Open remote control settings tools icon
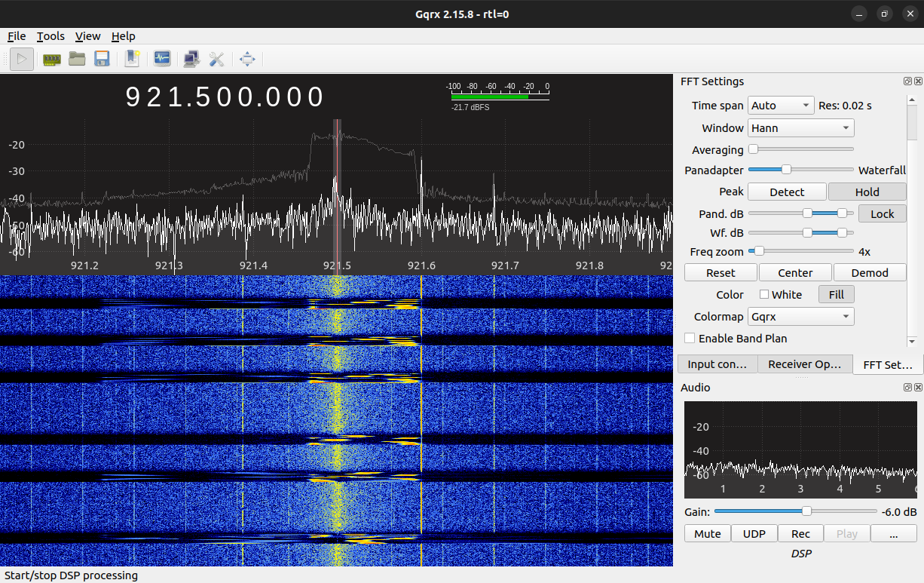The height and width of the screenshot is (583, 924). click(217, 58)
